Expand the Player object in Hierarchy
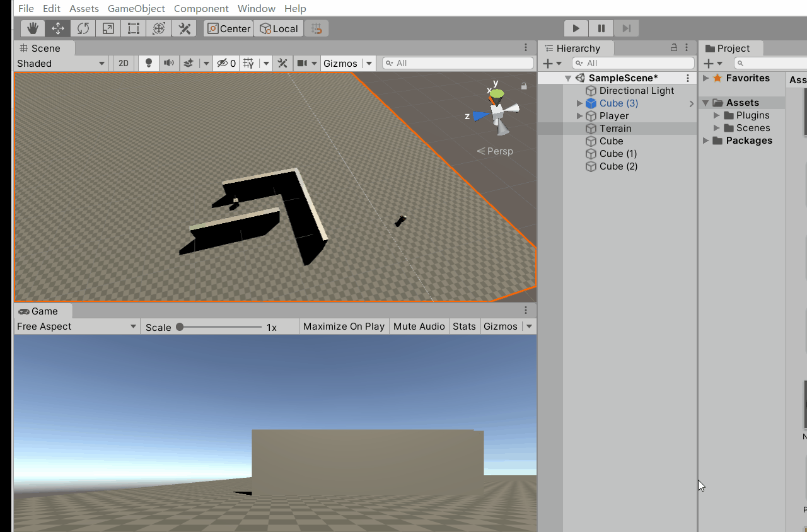This screenshot has height=532, width=807. [579, 116]
